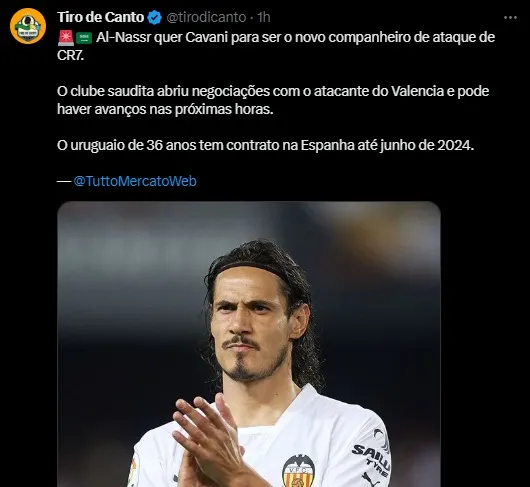
Task: Follow the @TuttoMercatoWeb mention link
Action: 135,181
